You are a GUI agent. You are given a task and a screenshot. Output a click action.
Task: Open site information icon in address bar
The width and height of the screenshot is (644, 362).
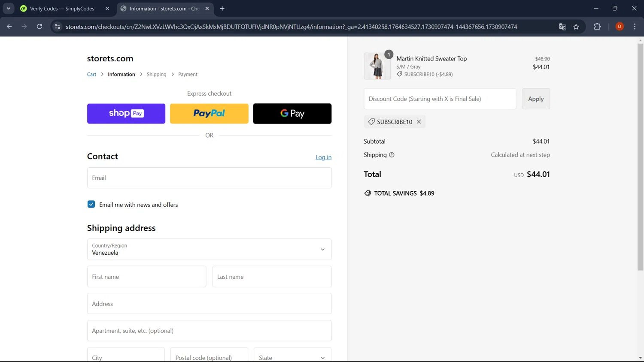tap(57, 27)
